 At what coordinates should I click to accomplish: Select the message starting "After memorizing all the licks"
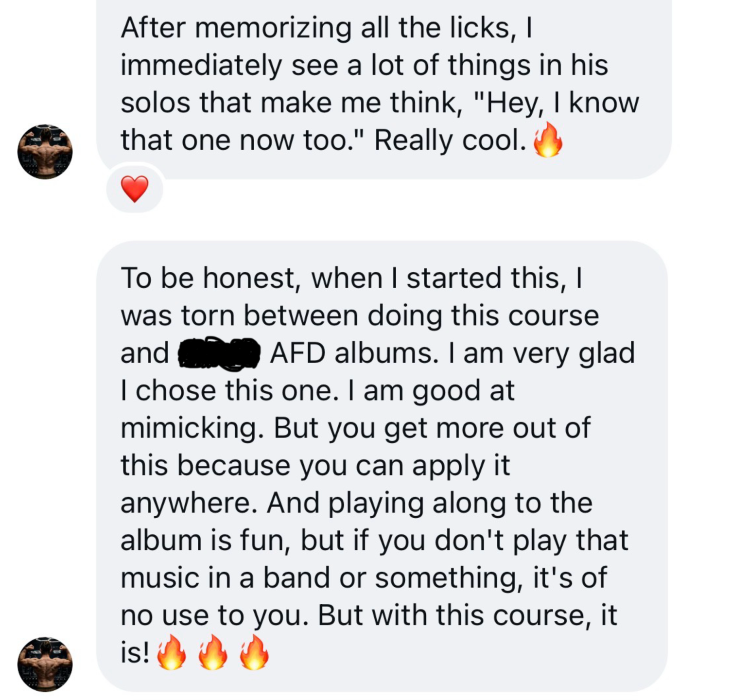click(x=384, y=89)
